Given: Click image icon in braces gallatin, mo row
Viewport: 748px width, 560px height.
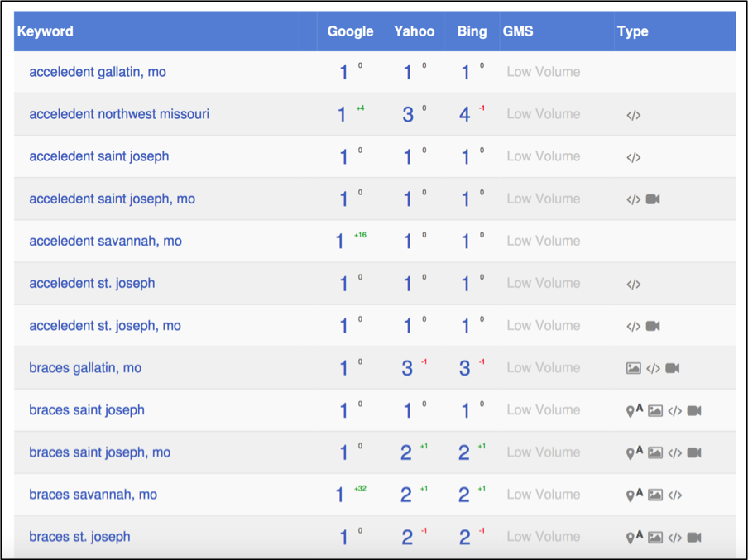Looking at the screenshot, I should click(634, 368).
